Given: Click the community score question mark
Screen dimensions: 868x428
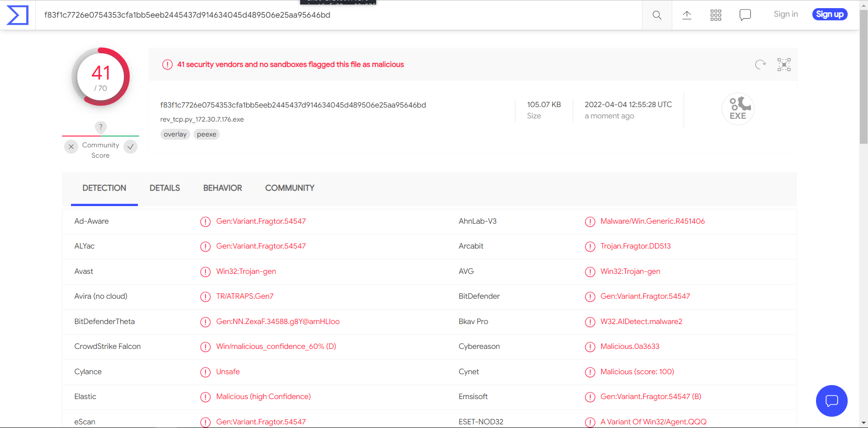Looking at the screenshot, I should point(101,127).
